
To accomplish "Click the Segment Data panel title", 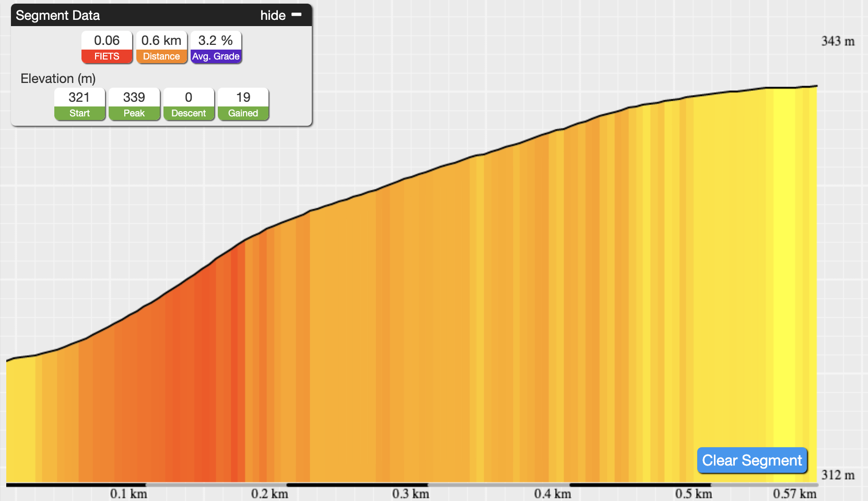I will point(57,15).
